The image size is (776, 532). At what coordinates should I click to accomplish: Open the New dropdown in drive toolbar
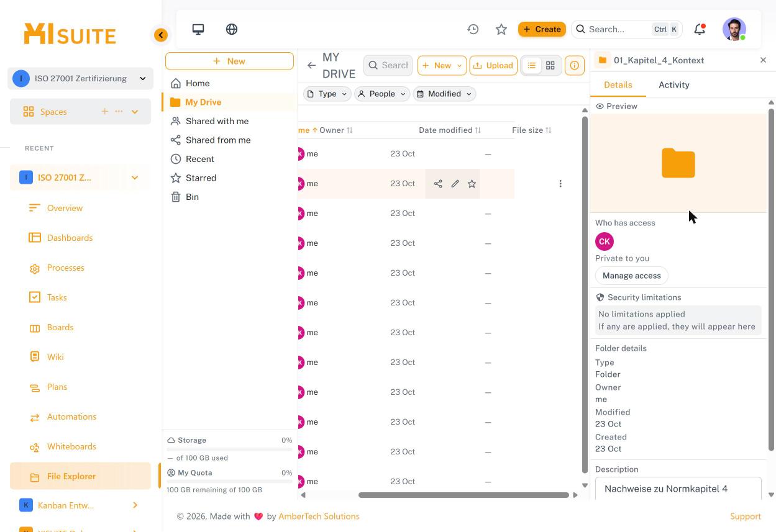(x=442, y=65)
